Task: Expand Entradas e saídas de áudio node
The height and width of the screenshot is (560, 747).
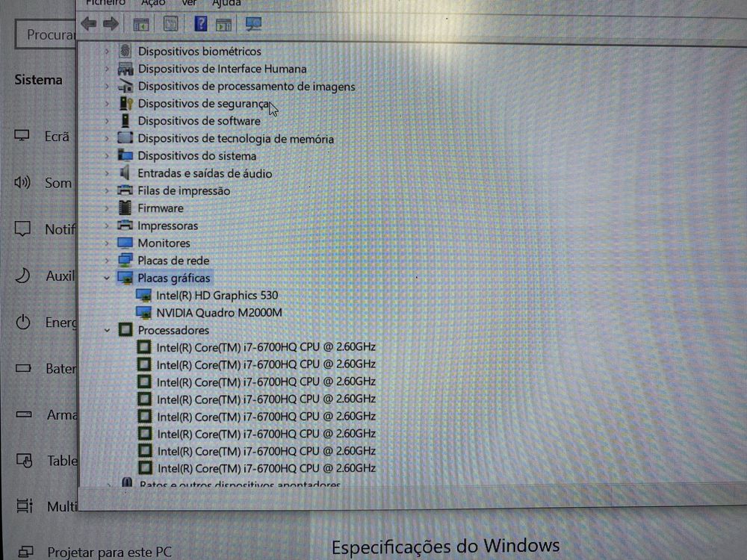Action: pyautogui.click(x=107, y=173)
